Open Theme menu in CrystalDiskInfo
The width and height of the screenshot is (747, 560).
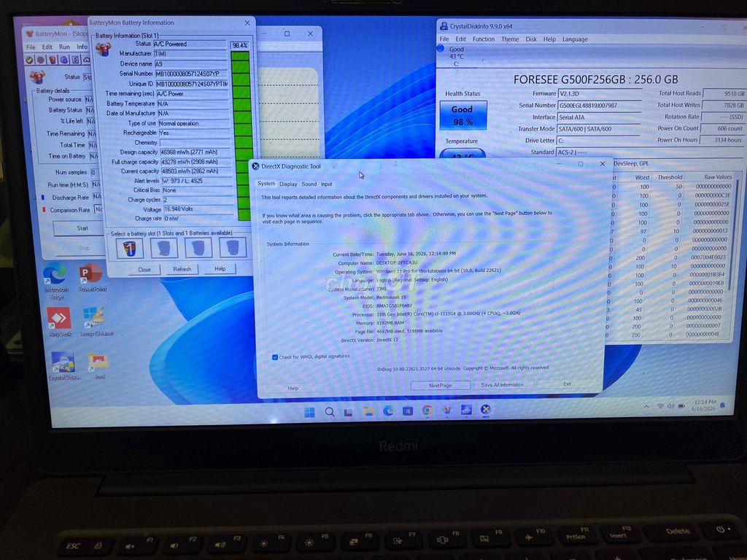(510, 39)
